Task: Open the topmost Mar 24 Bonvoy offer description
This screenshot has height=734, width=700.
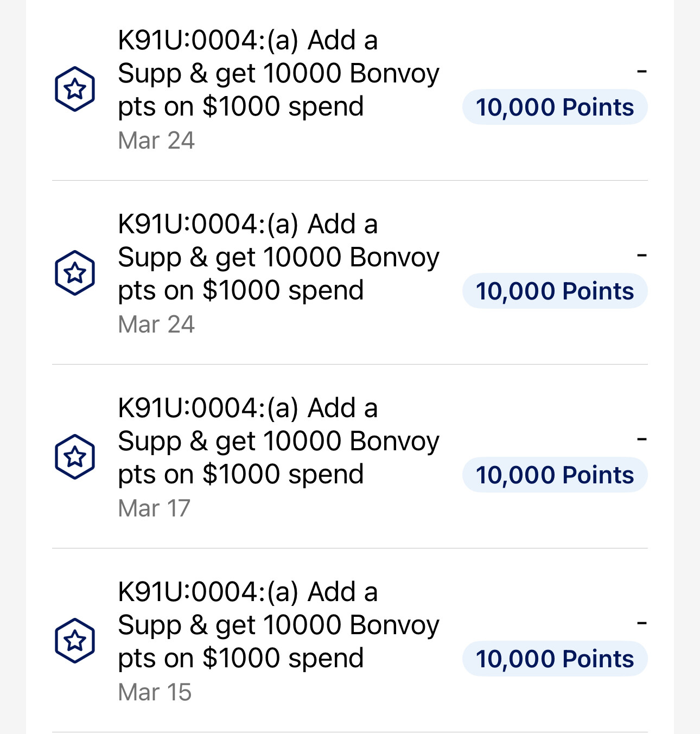Action: coord(278,73)
